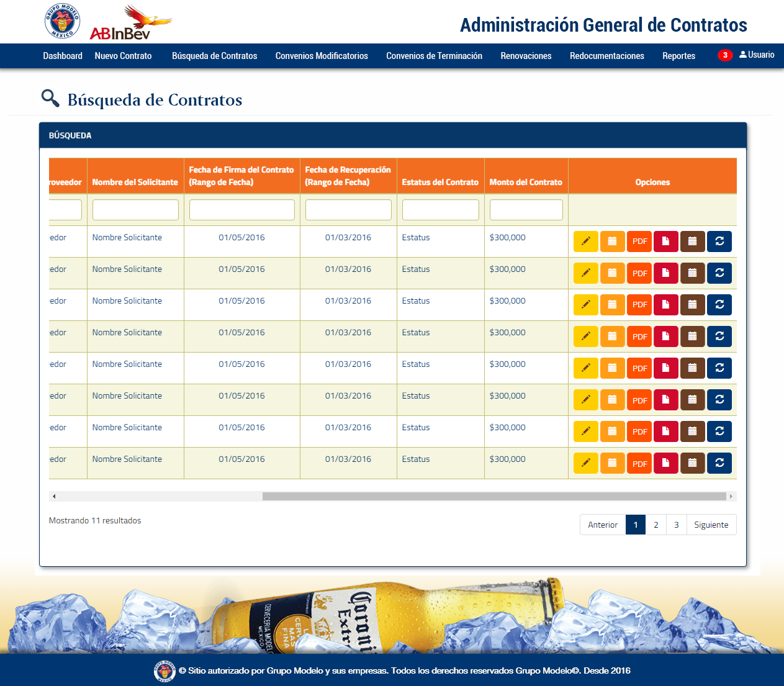Click the blue refresh icon in sixth row
Screen dimensions: 784x686
(x=719, y=400)
